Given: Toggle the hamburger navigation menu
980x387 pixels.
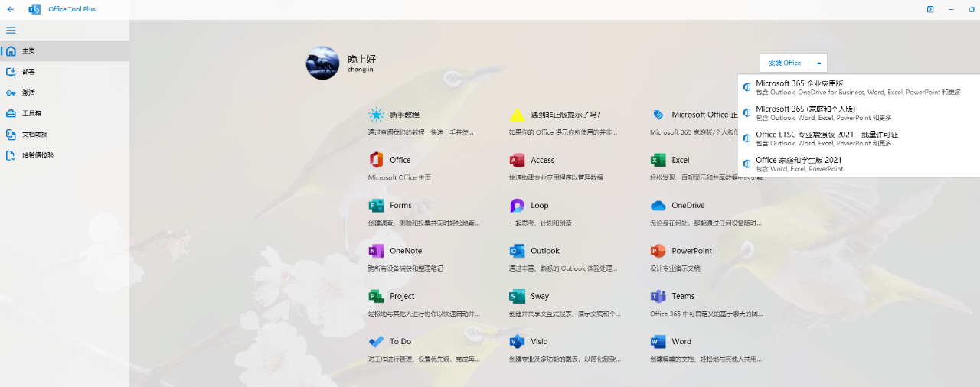Looking at the screenshot, I should 11,30.
